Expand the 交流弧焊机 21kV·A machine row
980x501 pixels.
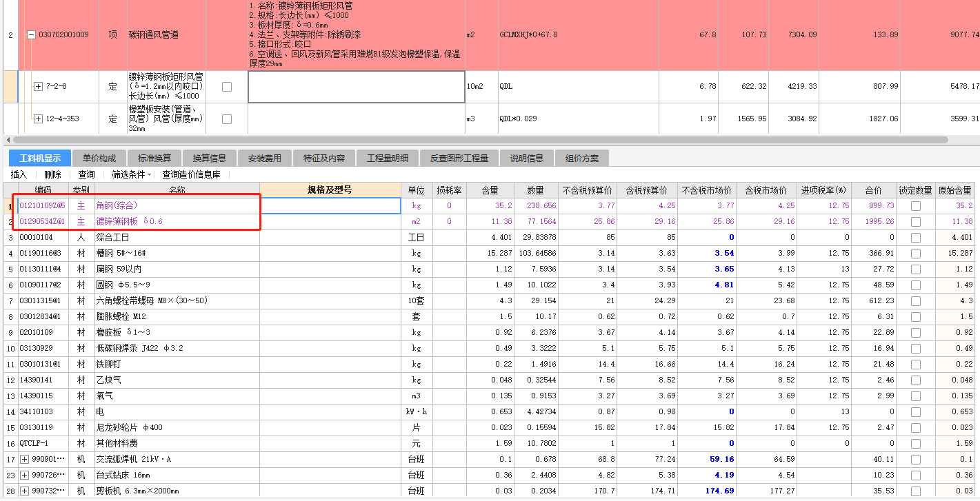pyautogui.click(x=25, y=459)
